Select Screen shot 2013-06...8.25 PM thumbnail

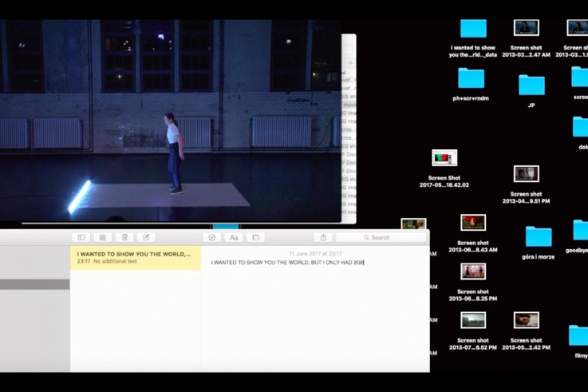[x=473, y=271]
